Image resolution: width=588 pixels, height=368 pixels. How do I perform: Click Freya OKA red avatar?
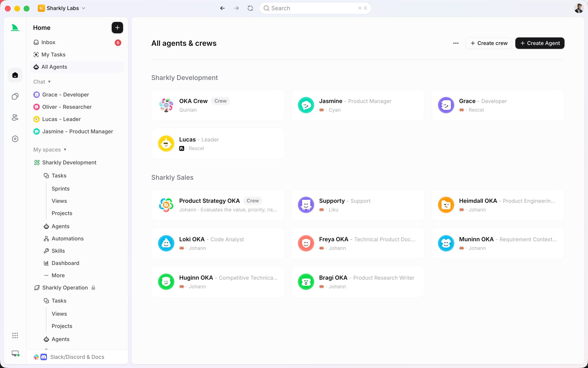tap(306, 243)
